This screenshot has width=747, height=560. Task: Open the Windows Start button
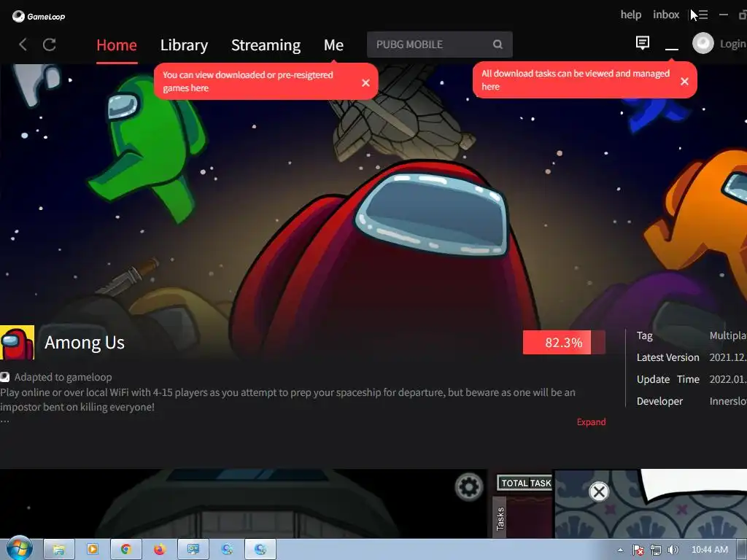[x=19, y=549]
